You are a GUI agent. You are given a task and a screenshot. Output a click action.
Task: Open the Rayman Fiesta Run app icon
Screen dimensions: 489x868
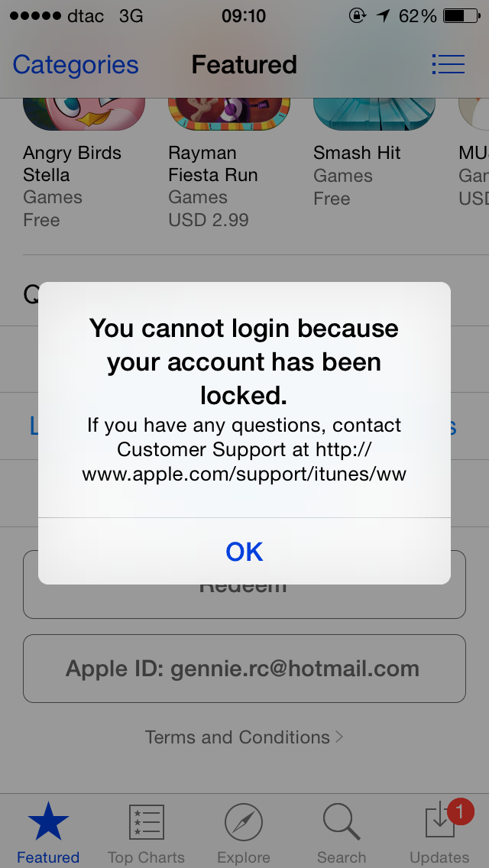point(229,114)
